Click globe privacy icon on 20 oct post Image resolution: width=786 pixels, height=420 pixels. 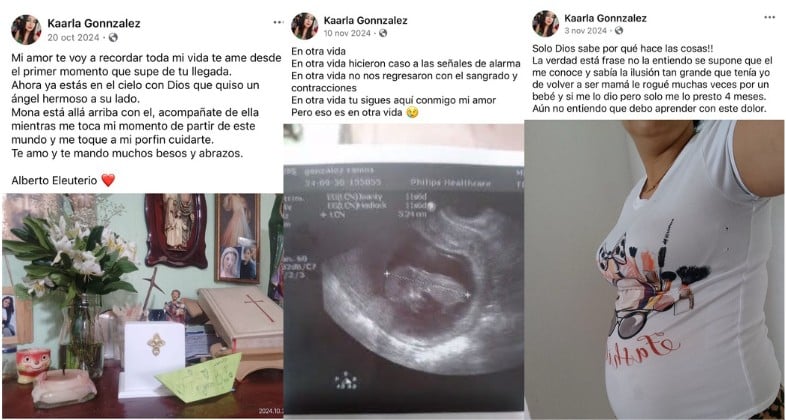pos(113,38)
